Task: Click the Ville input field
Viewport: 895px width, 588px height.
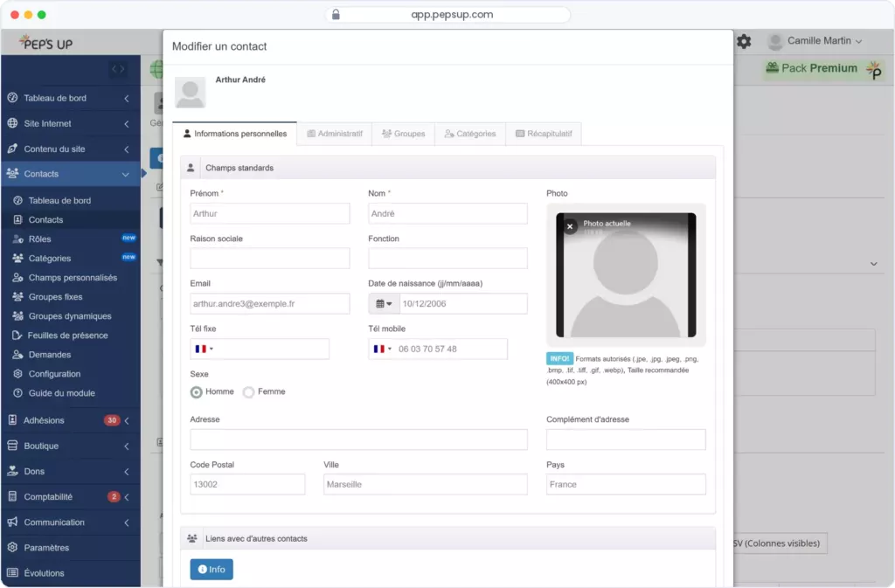Action: 426,484
